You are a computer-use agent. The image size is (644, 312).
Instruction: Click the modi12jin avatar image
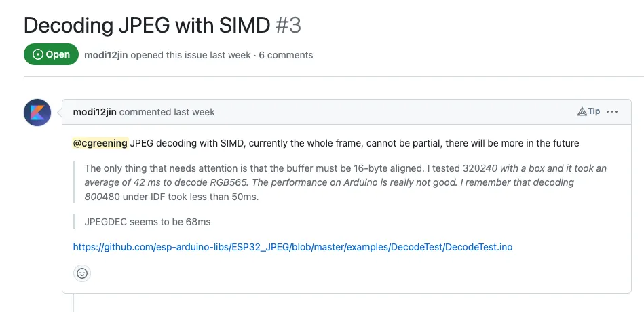[37, 113]
